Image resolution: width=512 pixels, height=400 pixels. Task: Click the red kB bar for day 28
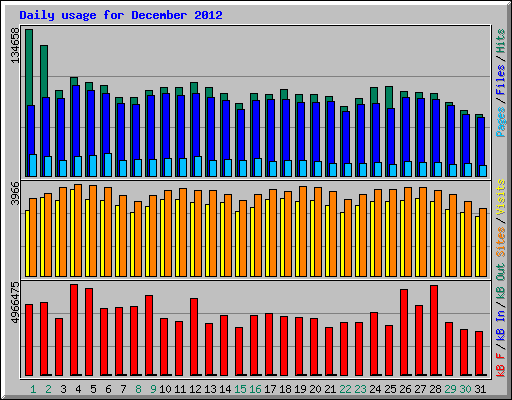pyautogui.click(x=434, y=330)
